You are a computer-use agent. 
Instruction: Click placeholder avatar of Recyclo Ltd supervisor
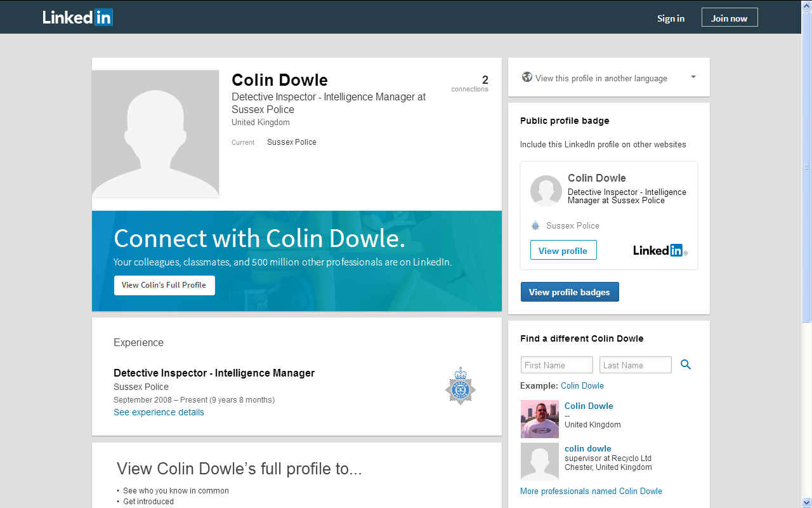click(540, 462)
